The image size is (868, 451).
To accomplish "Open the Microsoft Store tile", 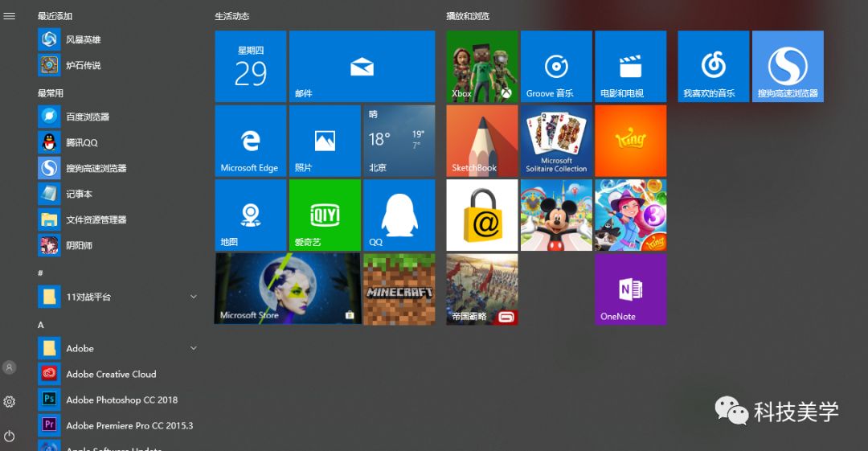I will (288, 289).
